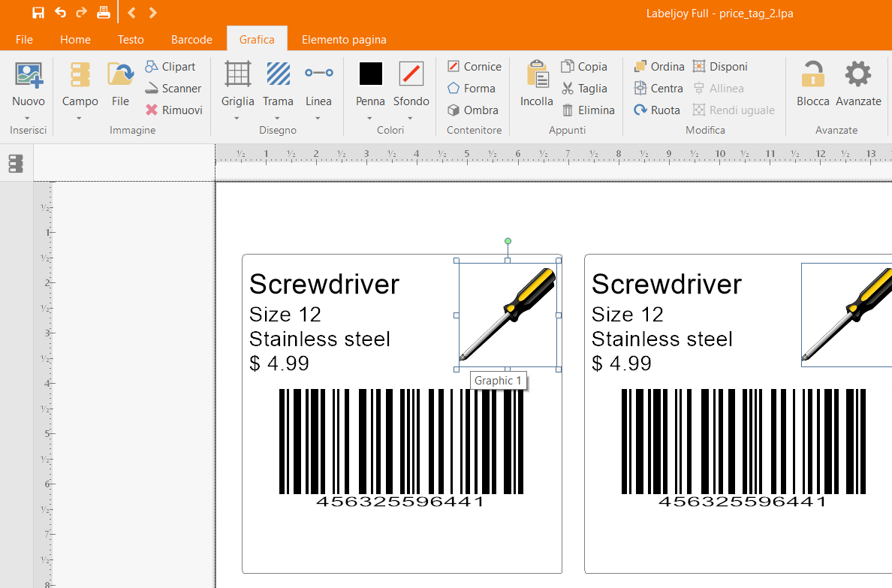Undo the last action

(x=60, y=13)
